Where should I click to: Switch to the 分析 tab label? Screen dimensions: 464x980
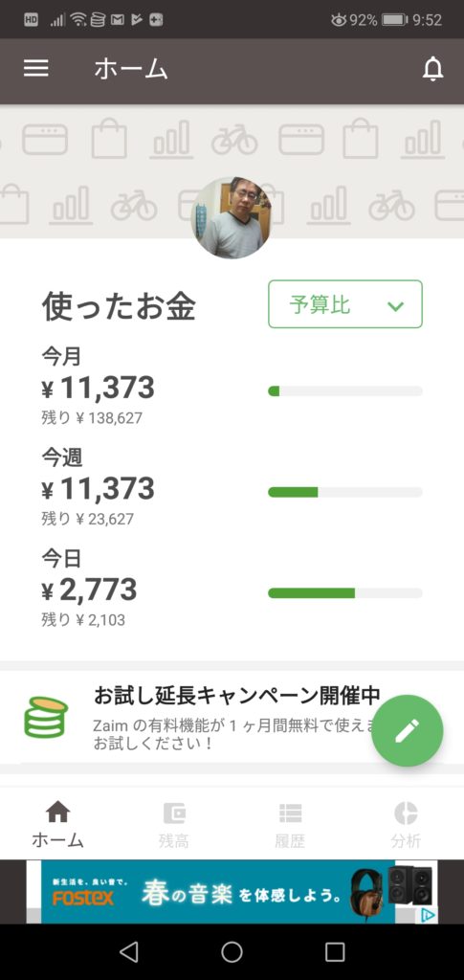tap(406, 840)
